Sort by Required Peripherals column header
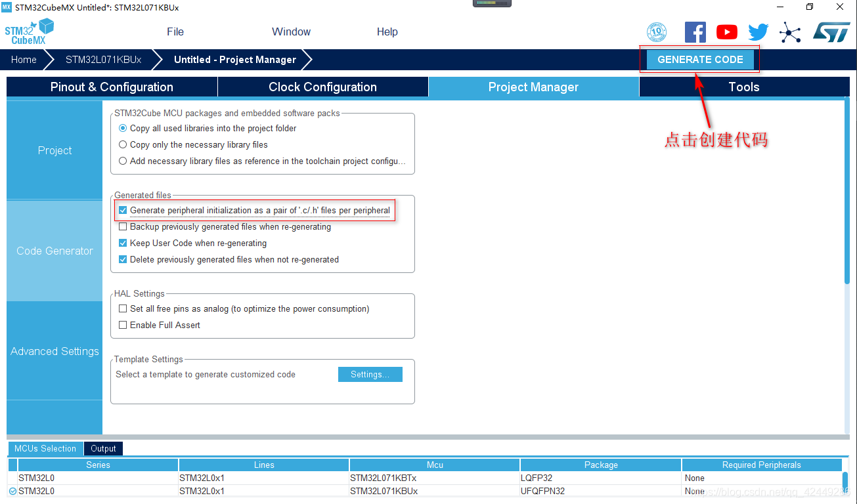 click(762, 465)
